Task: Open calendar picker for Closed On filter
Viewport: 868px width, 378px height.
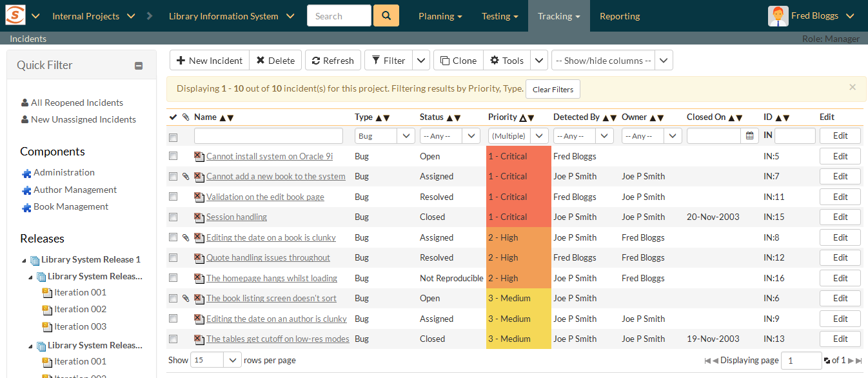Action: (x=749, y=135)
